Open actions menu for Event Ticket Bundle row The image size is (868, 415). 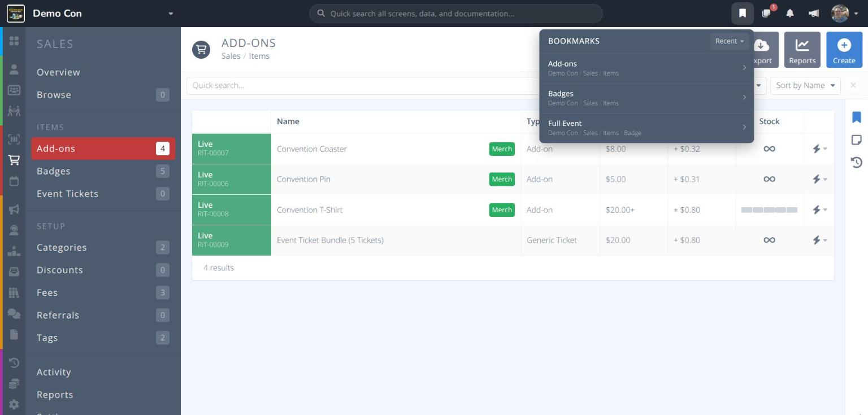(x=819, y=240)
